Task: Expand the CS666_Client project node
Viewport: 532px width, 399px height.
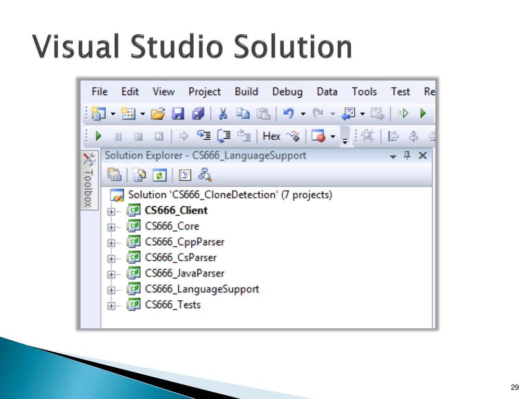Action: [x=111, y=211]
